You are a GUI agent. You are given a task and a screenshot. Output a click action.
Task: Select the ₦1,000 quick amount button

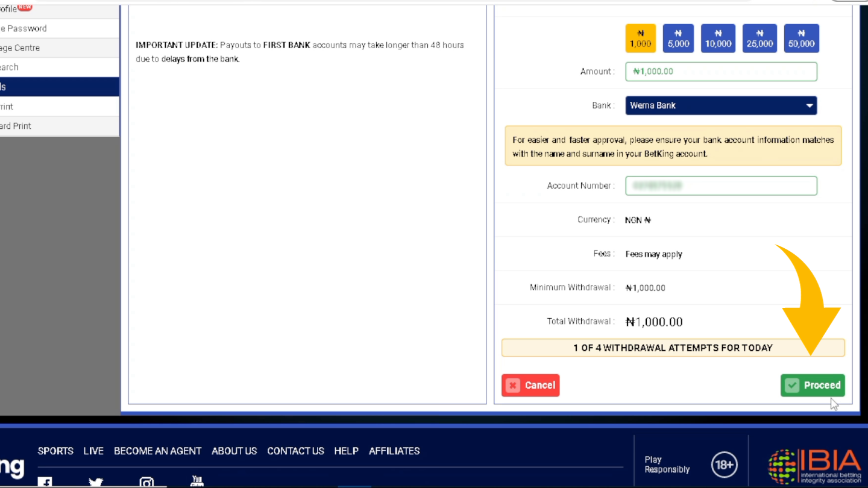640,39
